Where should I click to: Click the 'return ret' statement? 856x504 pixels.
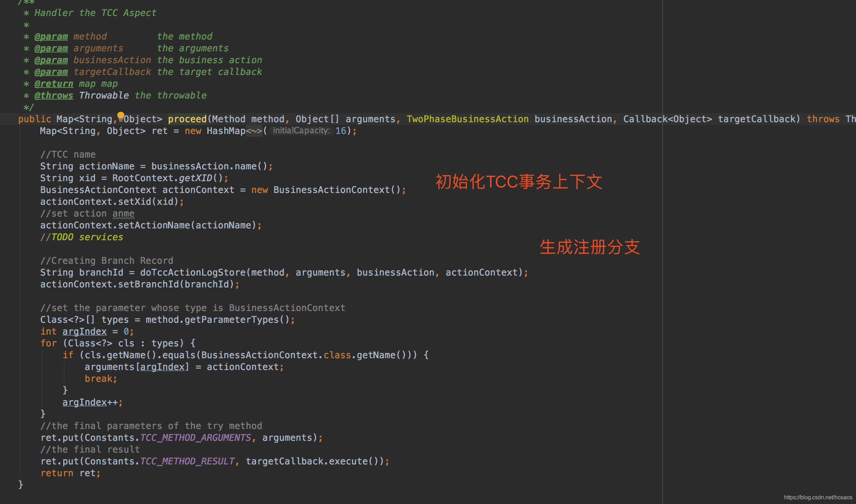click(70, 473)
